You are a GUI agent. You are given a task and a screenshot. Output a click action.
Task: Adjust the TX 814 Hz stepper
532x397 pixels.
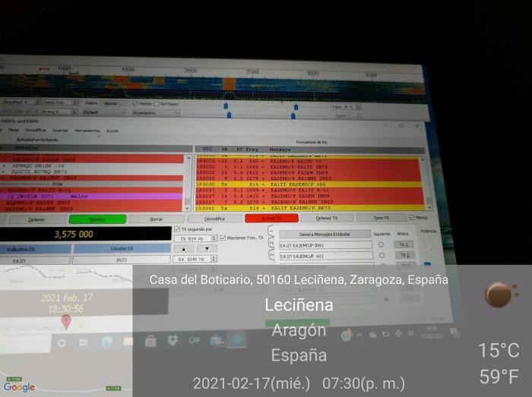[214, 238]
